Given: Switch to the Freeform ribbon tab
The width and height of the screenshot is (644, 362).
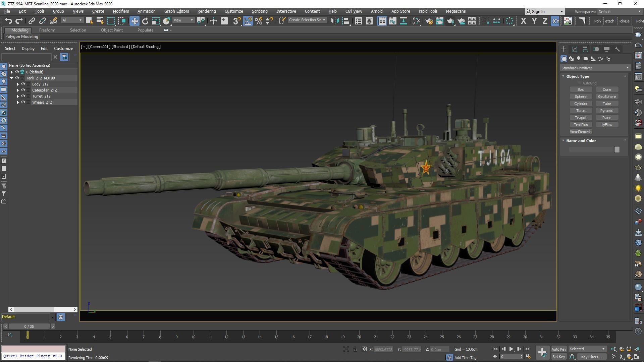Looking at the screenshot, I should tap(47, 30).
